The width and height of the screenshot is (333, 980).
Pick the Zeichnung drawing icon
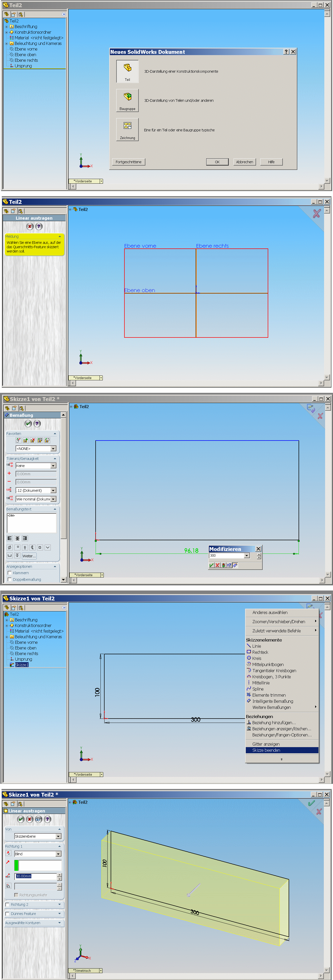[127, 129]
